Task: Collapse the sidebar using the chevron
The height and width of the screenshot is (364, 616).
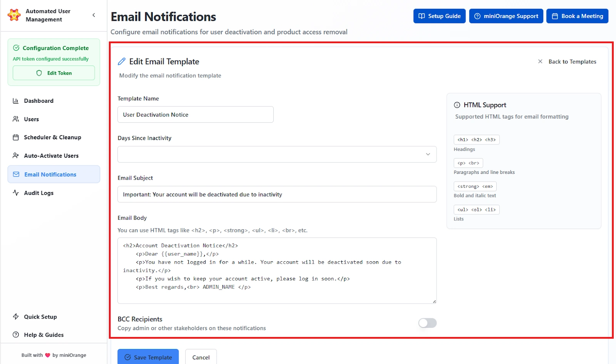Action: point(93,15)
